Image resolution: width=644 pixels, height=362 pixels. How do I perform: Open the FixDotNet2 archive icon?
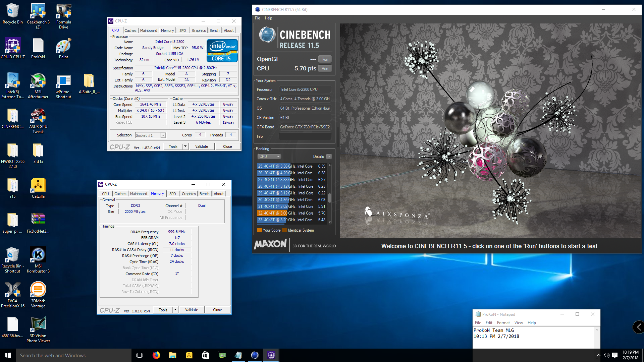pyautogui.click(x=38, y=223)
